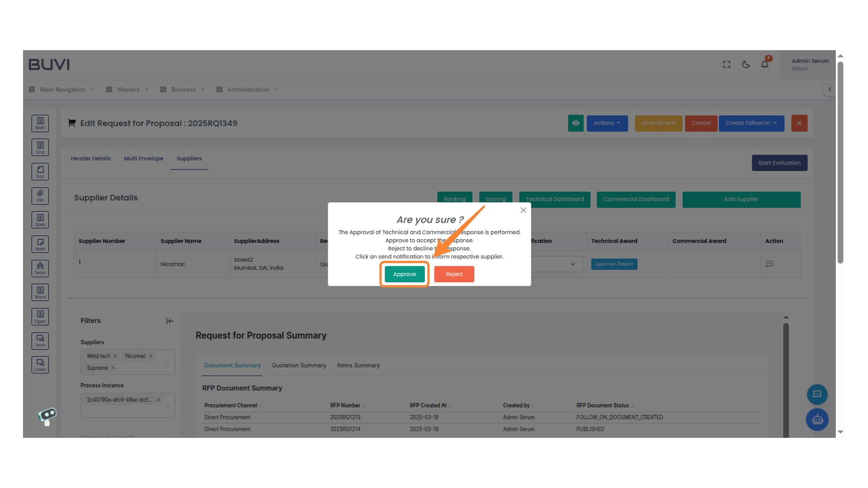Click the blue chat message icon
This screenshot has height=488, width=868.
817,394
